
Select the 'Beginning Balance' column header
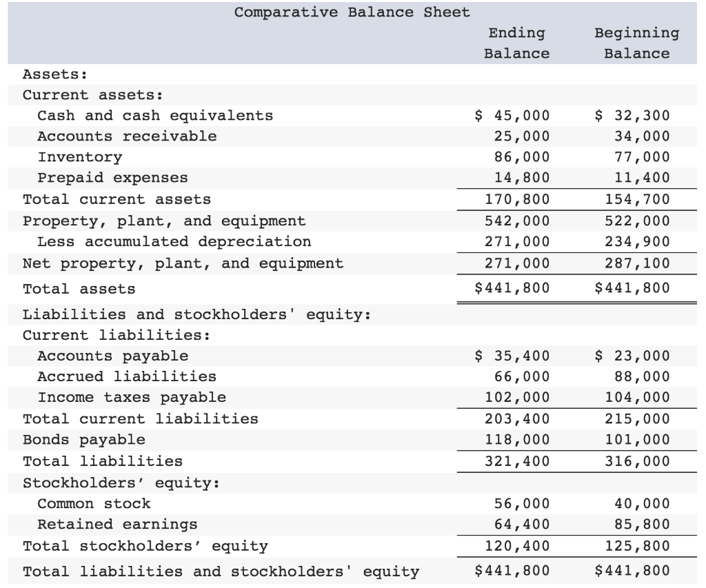click(x=636, y=43)
